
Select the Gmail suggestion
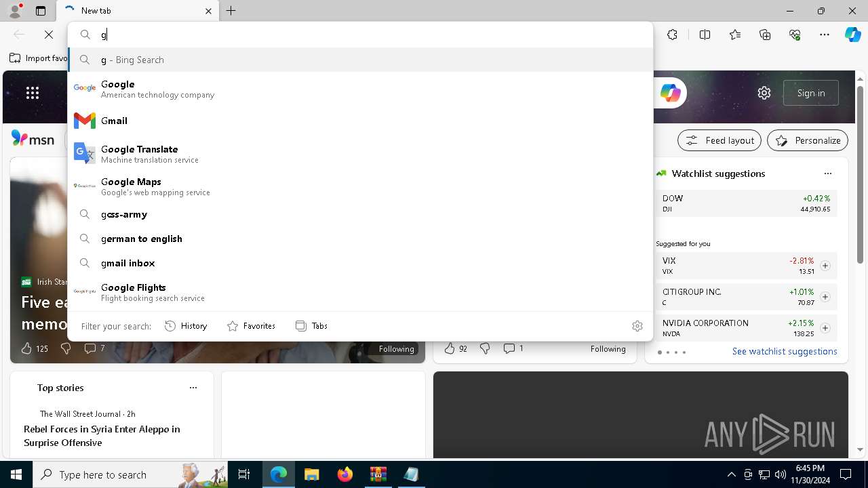point(360,121)
